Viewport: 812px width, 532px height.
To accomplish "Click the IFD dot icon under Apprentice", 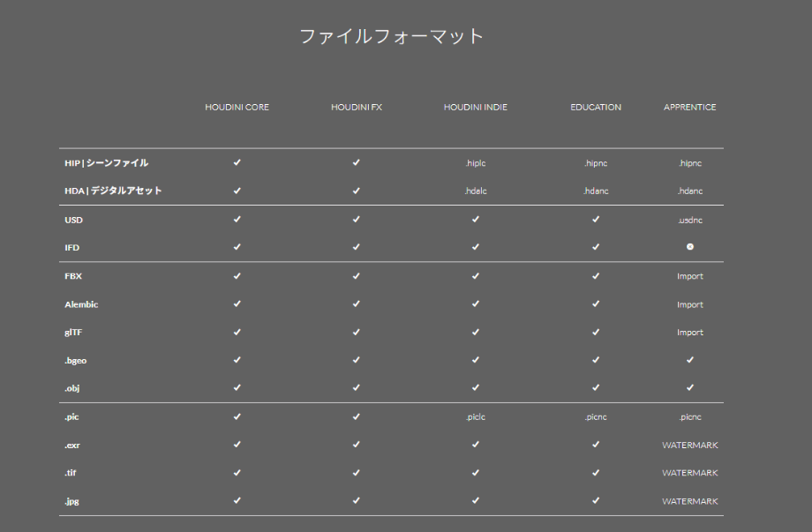I will [690, 247].
